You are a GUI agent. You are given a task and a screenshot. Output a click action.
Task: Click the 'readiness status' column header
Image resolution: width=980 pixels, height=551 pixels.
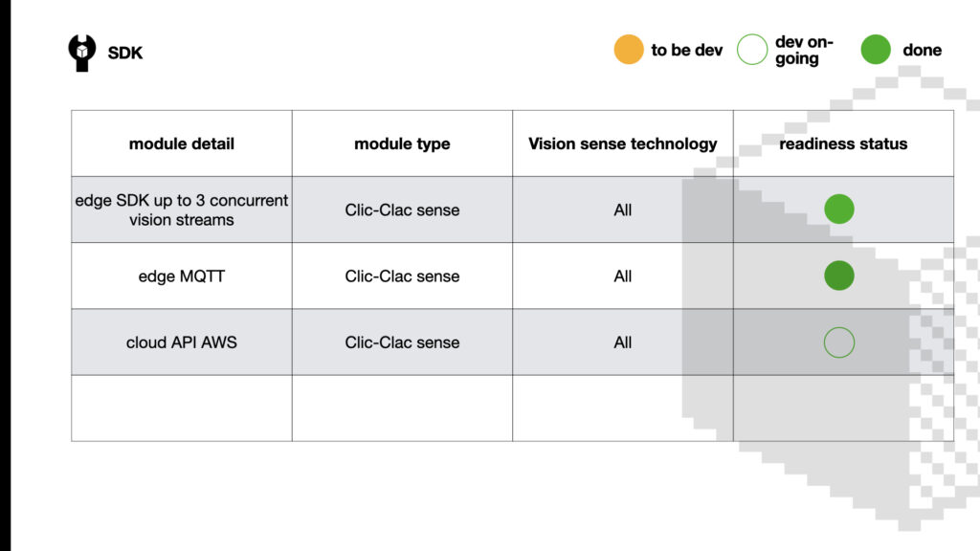coord(843,143)
